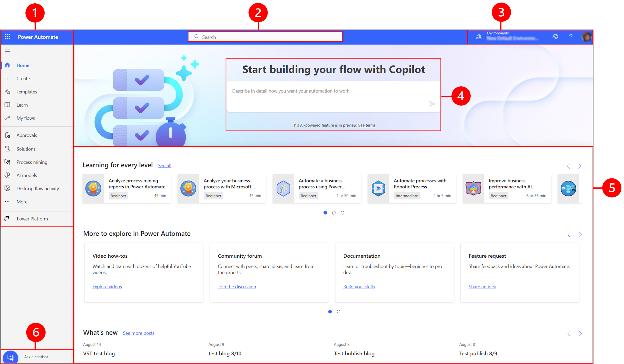Expand the More to explore carousel
The height and width of the screenshot is (364, 624).
point(581,234)
